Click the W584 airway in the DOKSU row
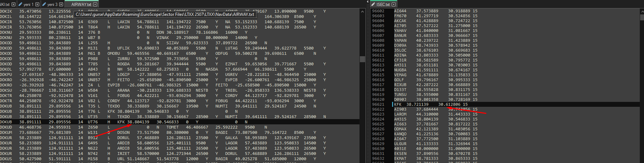The image size is (644, 163). [x=93, y=90]
